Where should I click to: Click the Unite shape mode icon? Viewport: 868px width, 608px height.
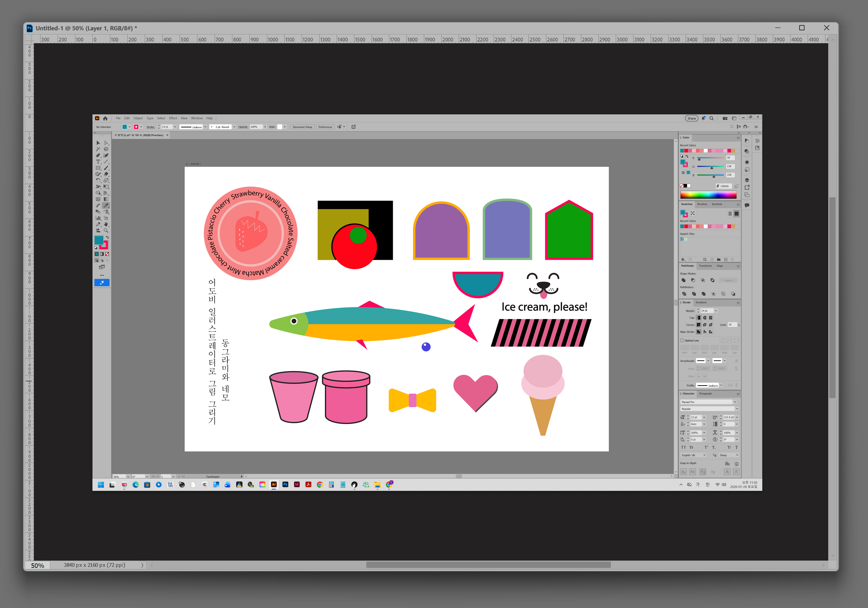(x=683, y=280)
